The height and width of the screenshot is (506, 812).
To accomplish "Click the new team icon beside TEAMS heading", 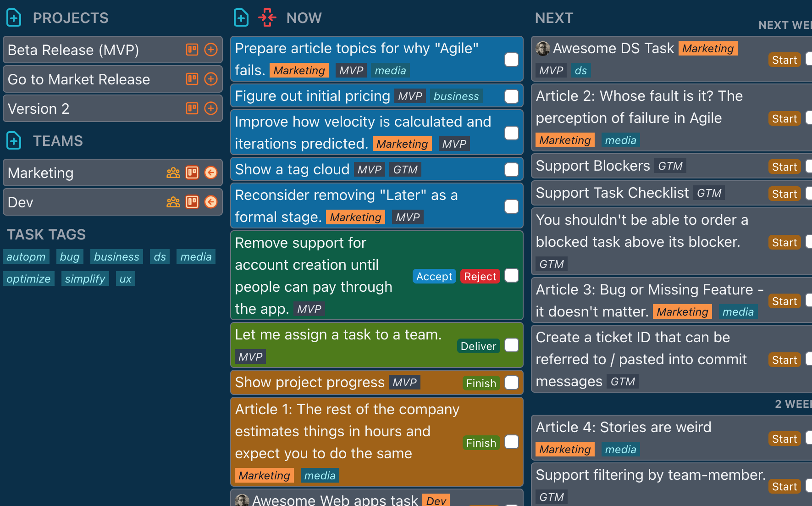I will (13, 140).
